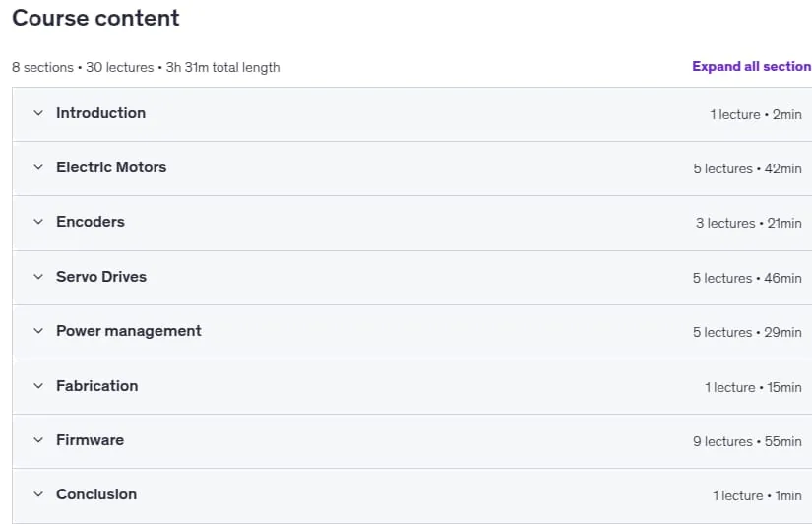The width and height of the screenshot is (812, 524).
Task: Select the Encoders section heading
Action: click(91, 222)
